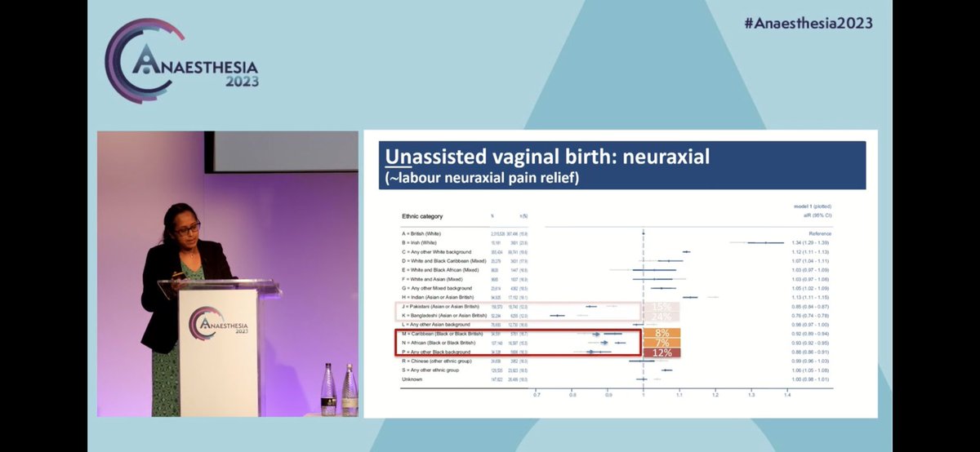
Task: Click the 'aIR (95% CI)' column header
Action: coord(816,215)
